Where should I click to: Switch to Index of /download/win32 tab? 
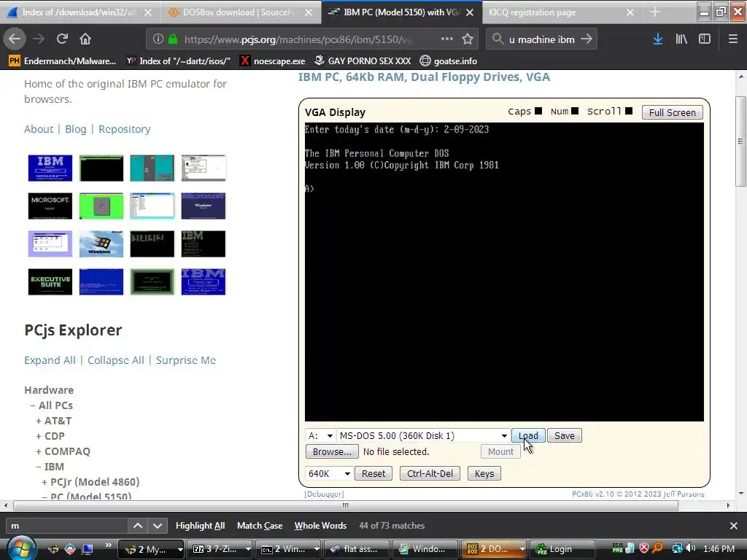(80, 12)
